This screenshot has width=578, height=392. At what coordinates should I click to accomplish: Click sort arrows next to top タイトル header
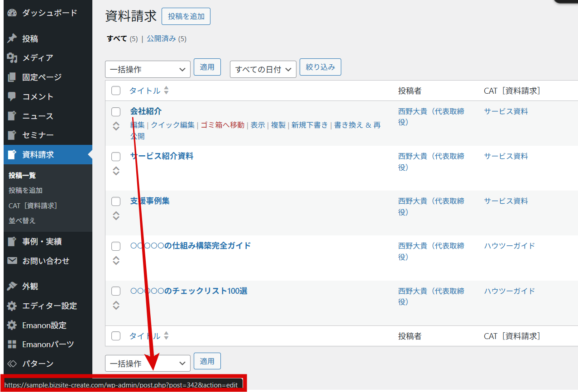point(166,91)
